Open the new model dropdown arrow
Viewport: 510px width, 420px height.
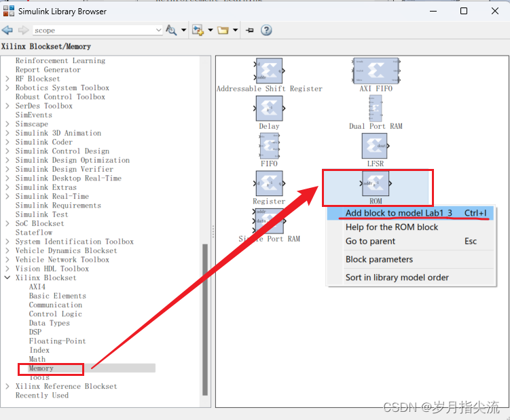[211, 31]
